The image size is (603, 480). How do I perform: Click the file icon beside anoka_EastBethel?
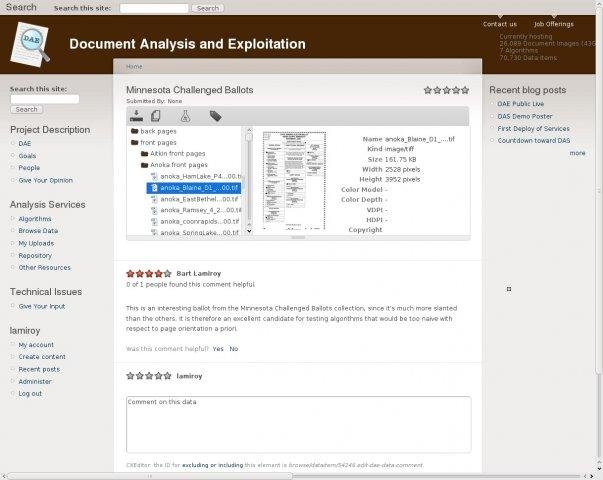pos(154,199)
